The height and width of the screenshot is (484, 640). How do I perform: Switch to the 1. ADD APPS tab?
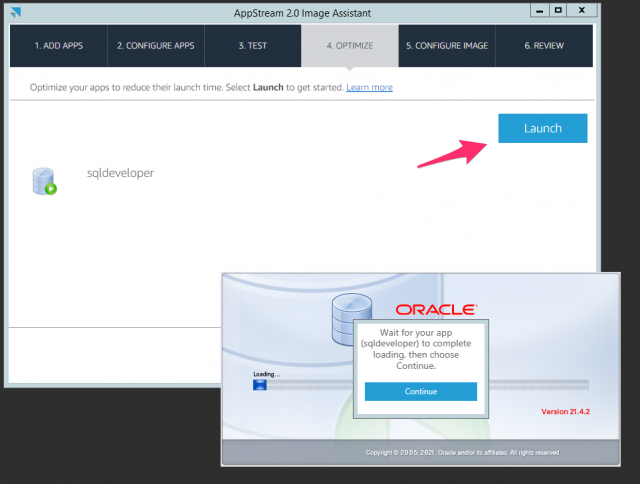coord(59,46)
